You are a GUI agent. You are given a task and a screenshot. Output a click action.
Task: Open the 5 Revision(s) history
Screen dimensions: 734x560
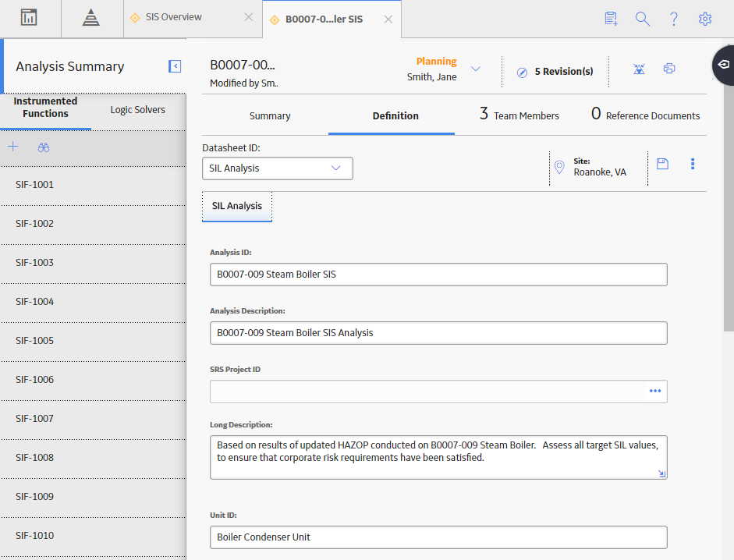(564, 72)
